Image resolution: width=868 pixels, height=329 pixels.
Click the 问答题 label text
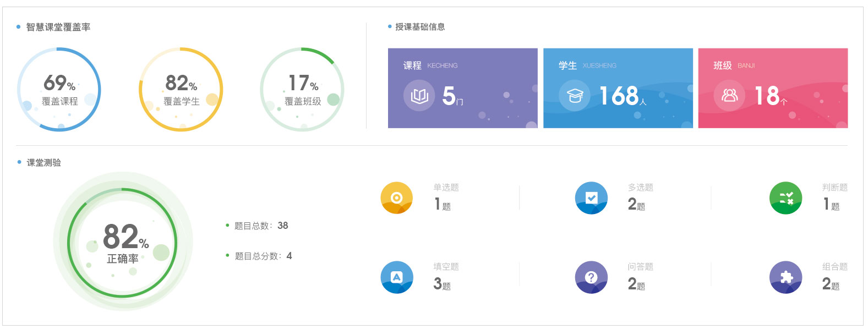[x=641, y=266]
